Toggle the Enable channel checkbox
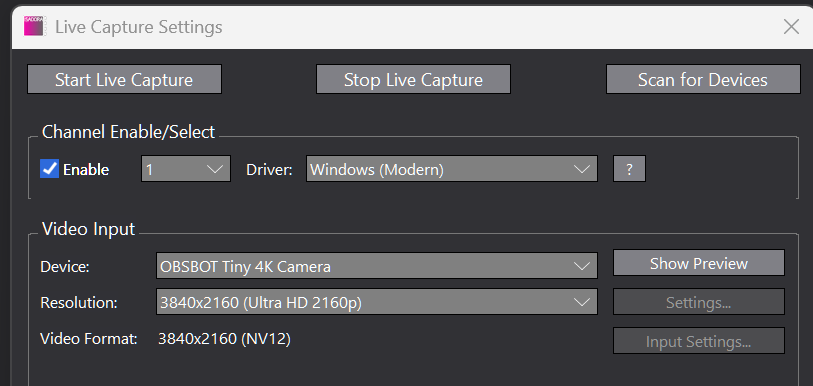 pyautogui.click(x=49, y=169)
